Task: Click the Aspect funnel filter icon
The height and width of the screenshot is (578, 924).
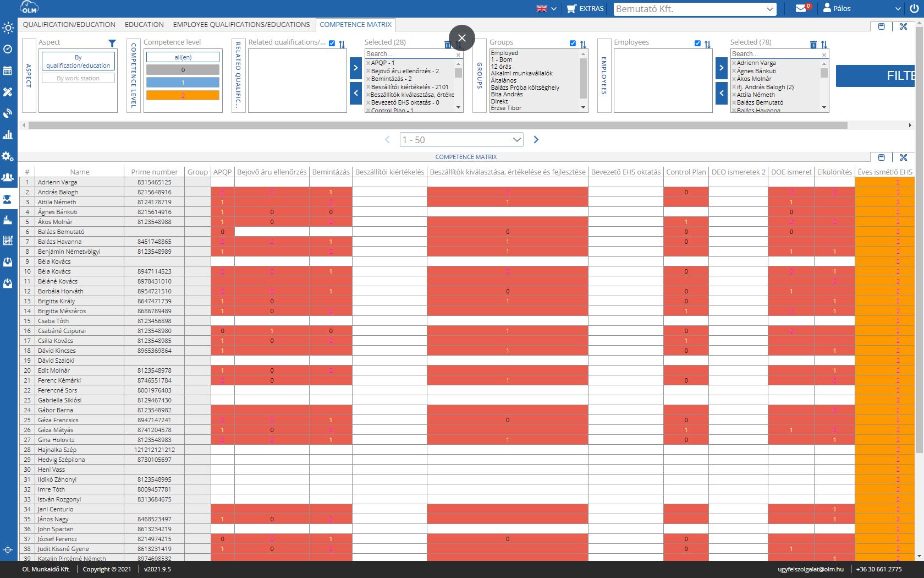Action: pyautogui.click(x=112, y=43)
